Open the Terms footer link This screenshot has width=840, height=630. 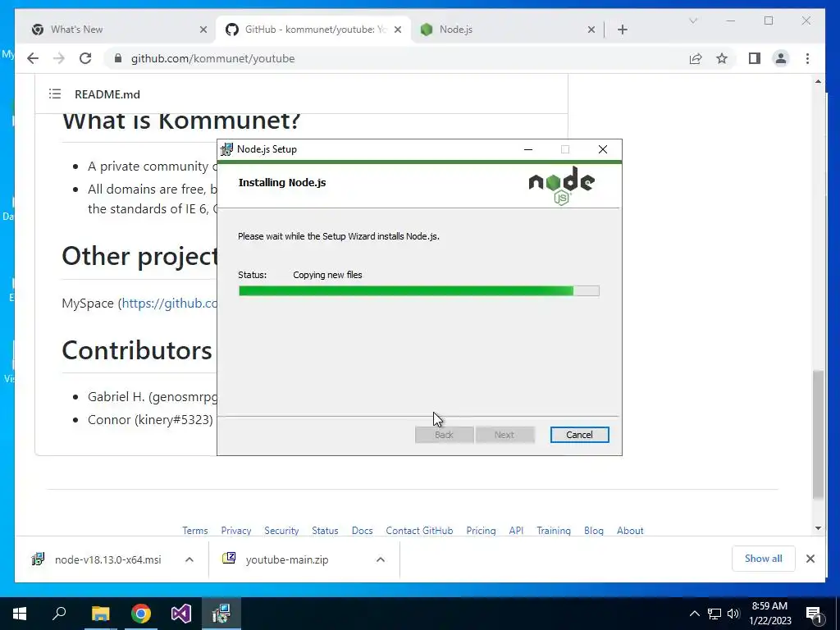tap(195, 531)
